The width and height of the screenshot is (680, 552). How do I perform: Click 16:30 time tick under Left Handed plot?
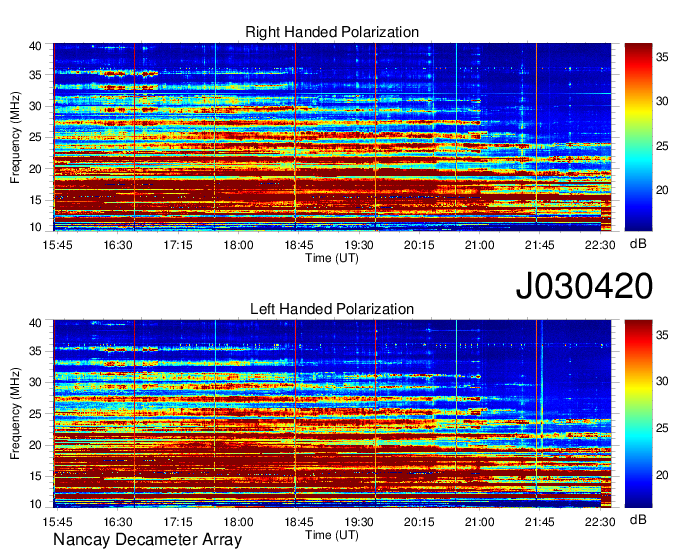tap(118, 522)
